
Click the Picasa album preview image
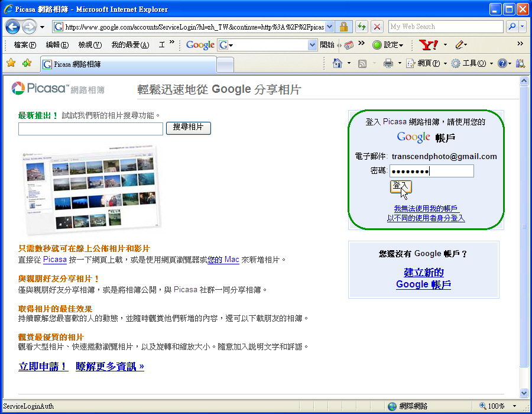point(90,189)
